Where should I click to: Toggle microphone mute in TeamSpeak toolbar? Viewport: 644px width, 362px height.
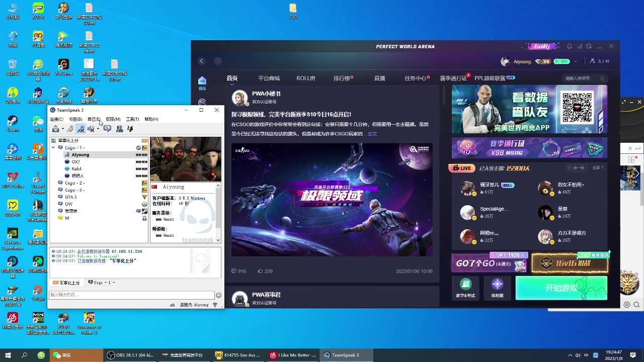click(81, 129)
